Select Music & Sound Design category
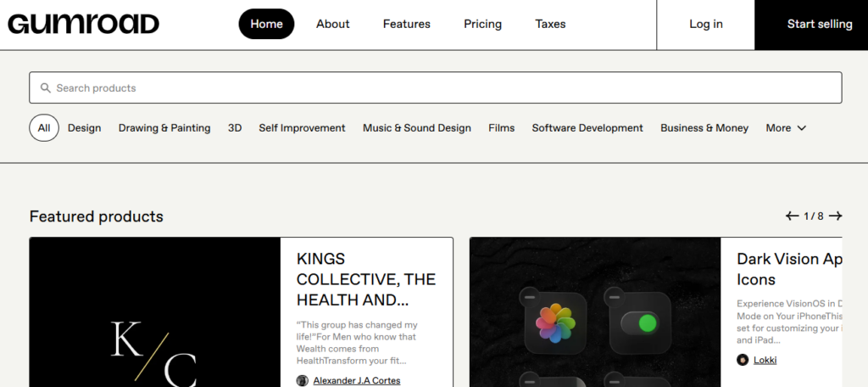868x387 pixels. (417, 128)
